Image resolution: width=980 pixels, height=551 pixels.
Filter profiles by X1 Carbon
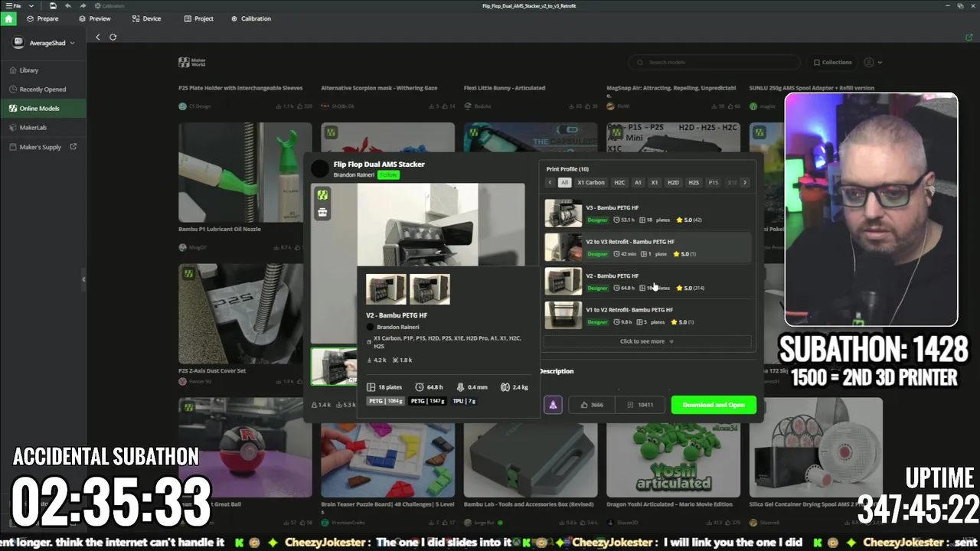pos(591,182)
